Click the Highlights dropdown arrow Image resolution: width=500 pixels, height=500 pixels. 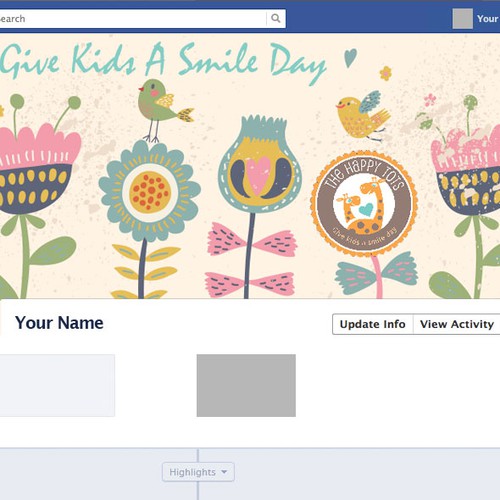coord(224,472)
